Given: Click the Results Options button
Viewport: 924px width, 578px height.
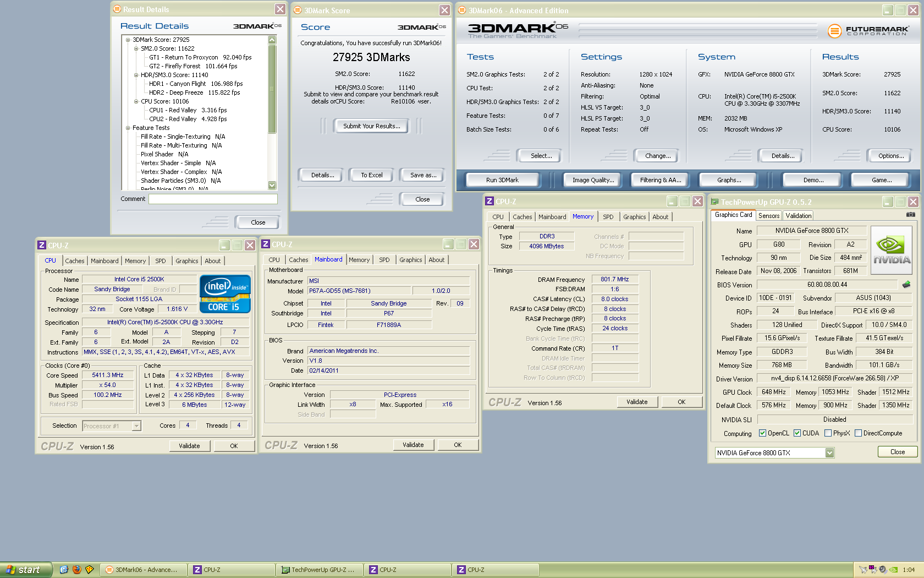Looking at the screenshot, I should pos(891,156).
